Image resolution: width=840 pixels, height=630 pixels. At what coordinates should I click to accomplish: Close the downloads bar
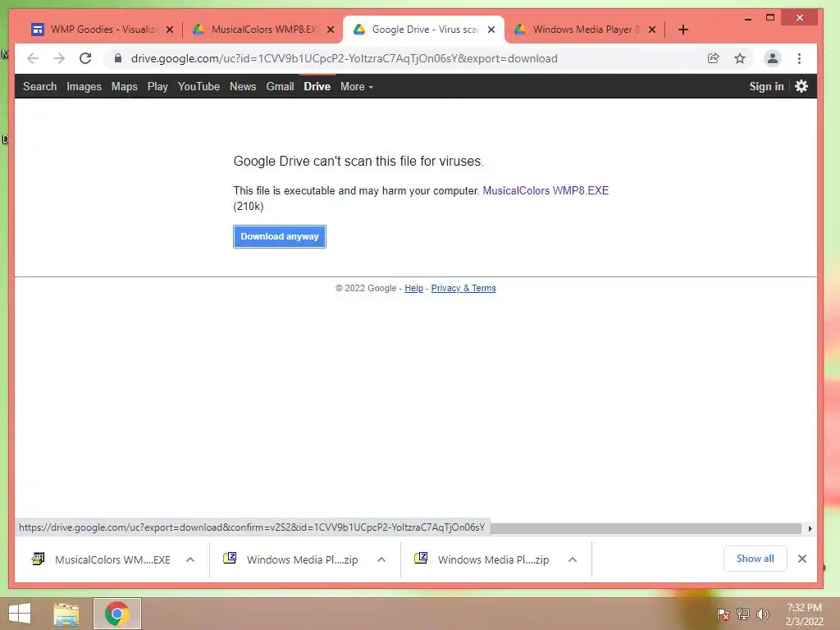click(802, 559)
